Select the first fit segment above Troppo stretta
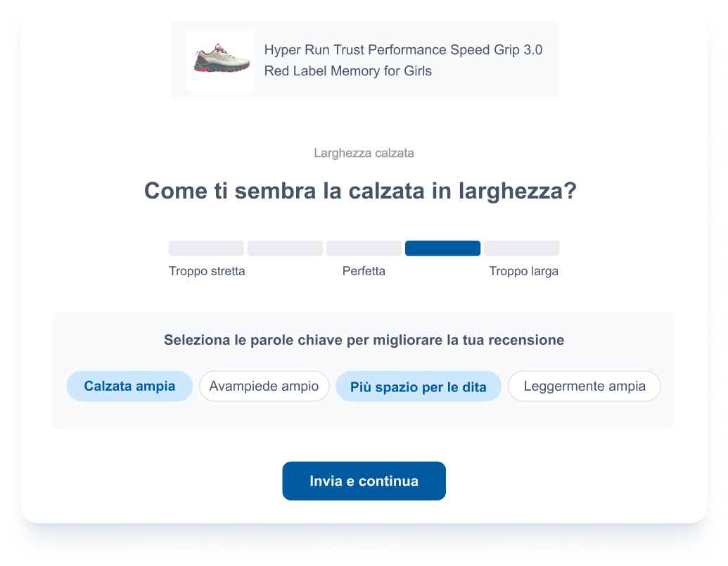728x566 pixels. pyautogui.click(x=206, y=248)
